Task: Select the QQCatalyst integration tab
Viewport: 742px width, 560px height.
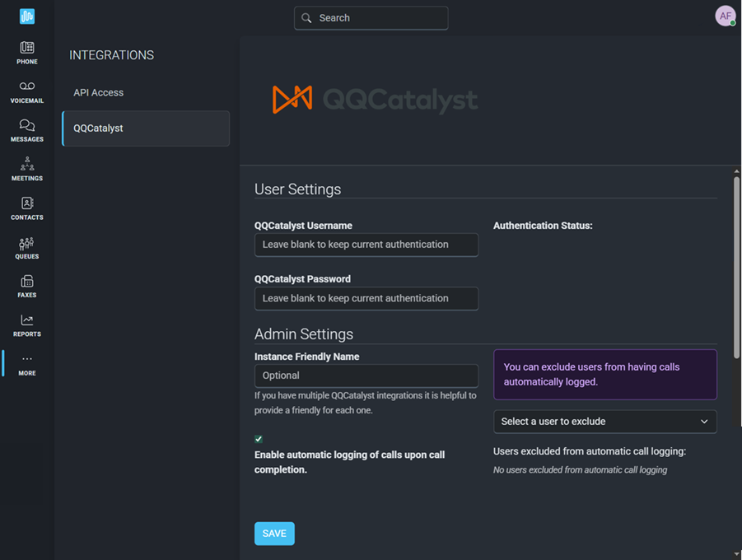Action: click(145, 128)
